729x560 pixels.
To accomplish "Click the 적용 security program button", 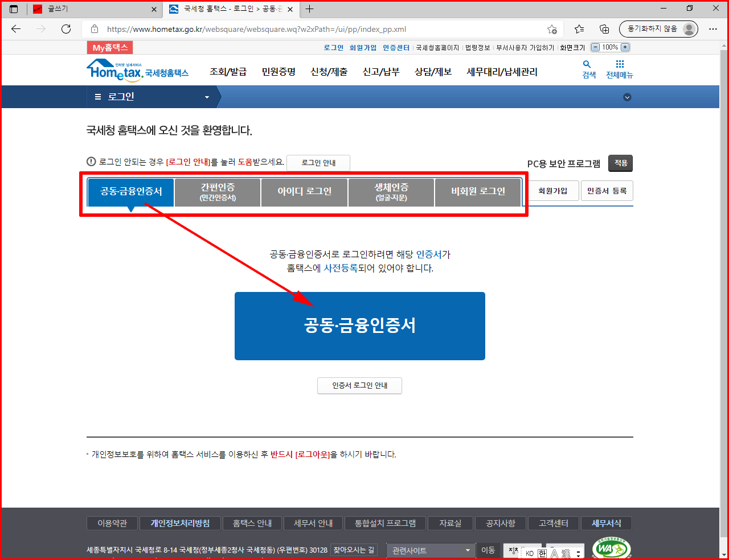I will 621,163.
